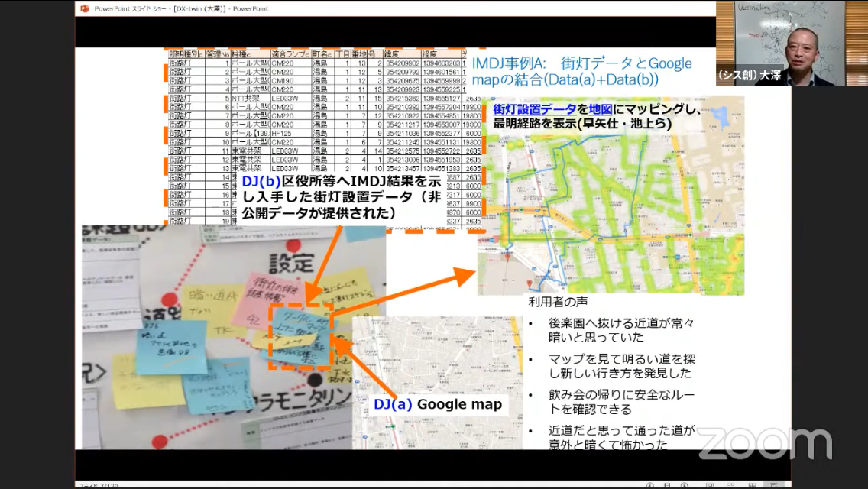The width and height of the screenshot is (868, 489).
Task: Click the "管理No" column header in the table
Action: (218, 54)
